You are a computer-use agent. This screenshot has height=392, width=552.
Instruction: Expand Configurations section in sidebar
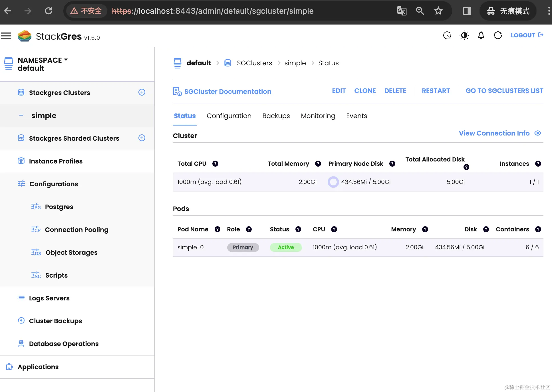click(x=54, y=184)
